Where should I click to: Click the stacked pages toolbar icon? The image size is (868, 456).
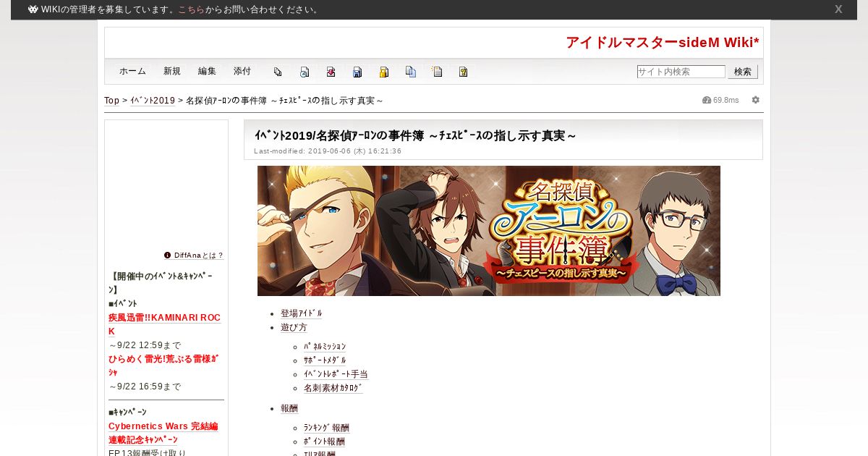tap(278, 72)
